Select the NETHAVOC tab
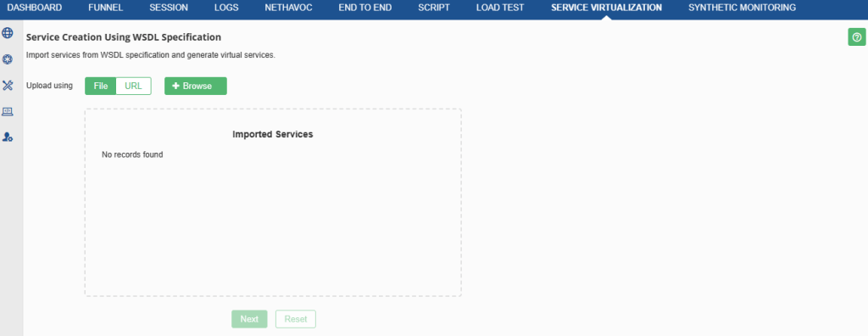 coord(288,8)
